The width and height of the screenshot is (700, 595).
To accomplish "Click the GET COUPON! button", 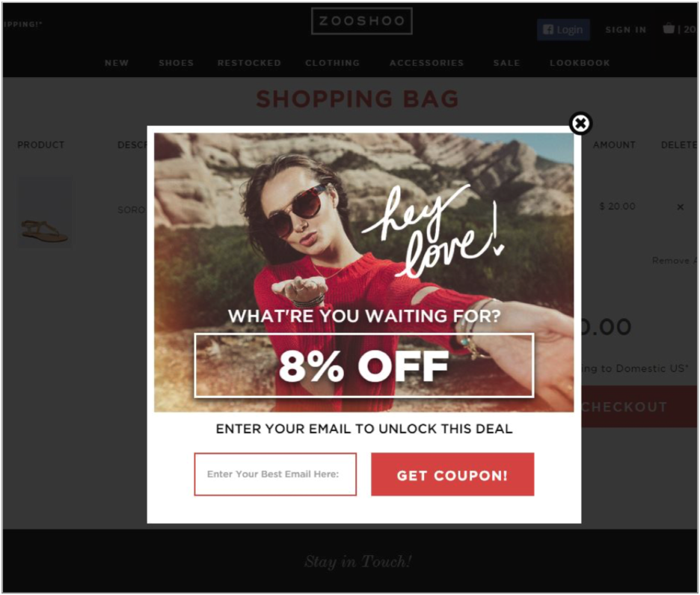I will 452,475.
